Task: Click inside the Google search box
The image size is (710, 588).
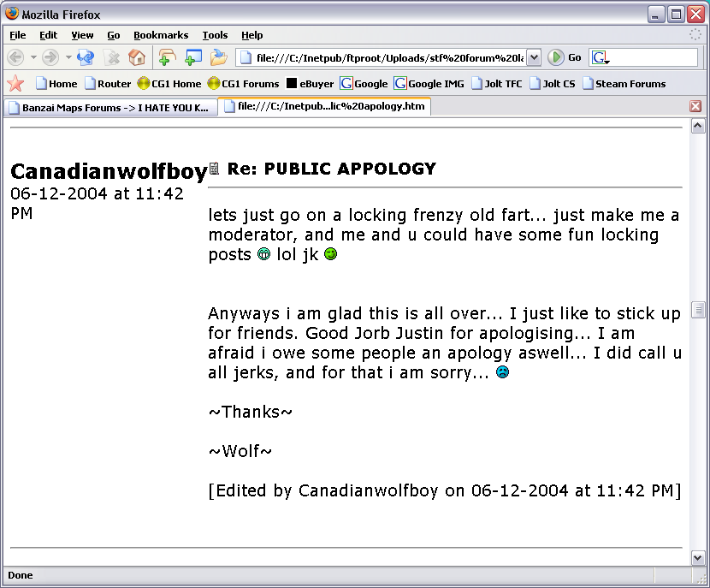Action: [653, 57]
